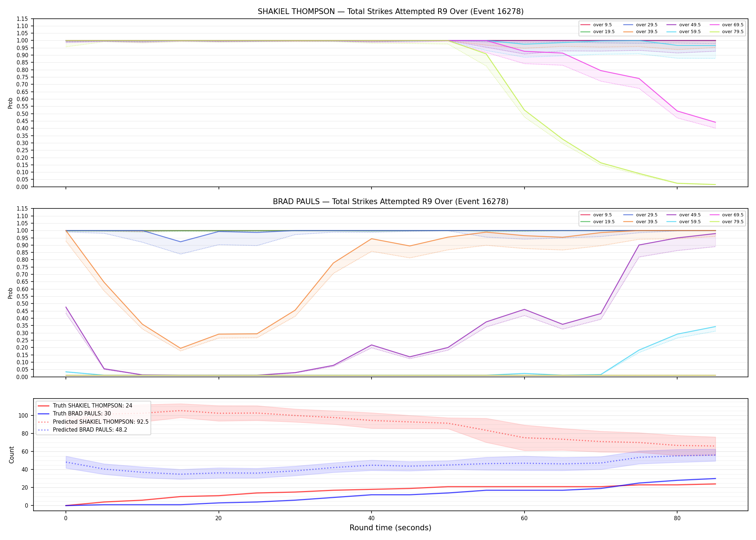Click the blue line swatch beside 'Truth BRAD PAULS'

click(x=43, y=414)
